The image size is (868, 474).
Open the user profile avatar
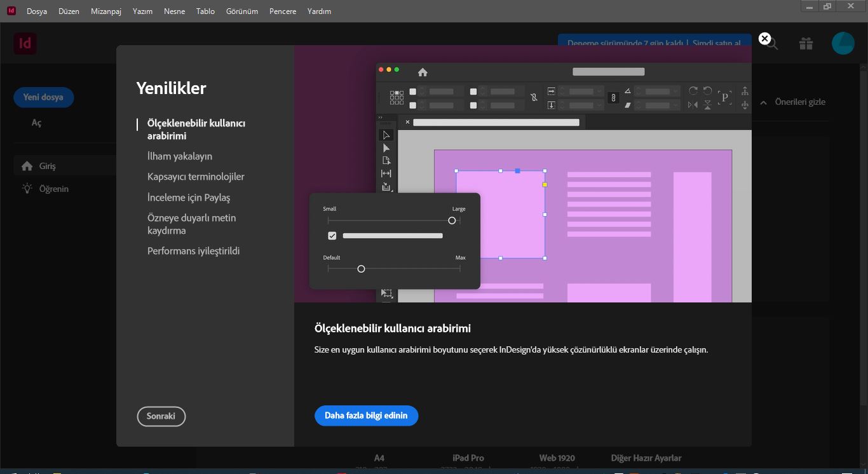(843, 43)
